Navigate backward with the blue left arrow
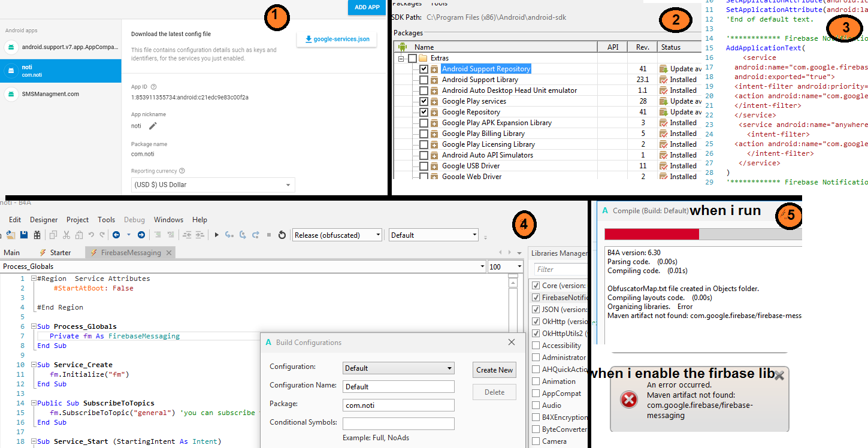 (116, 235)
